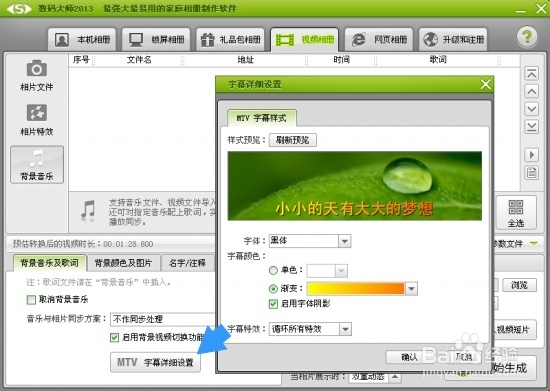Click the 视频短片 button

tap(515, 330)
